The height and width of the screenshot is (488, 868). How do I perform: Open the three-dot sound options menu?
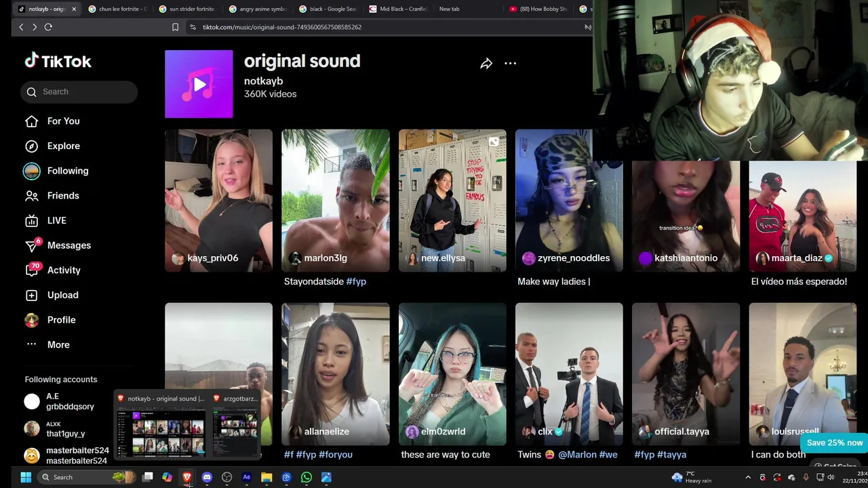pyautogui.click(x=510, y=64)
